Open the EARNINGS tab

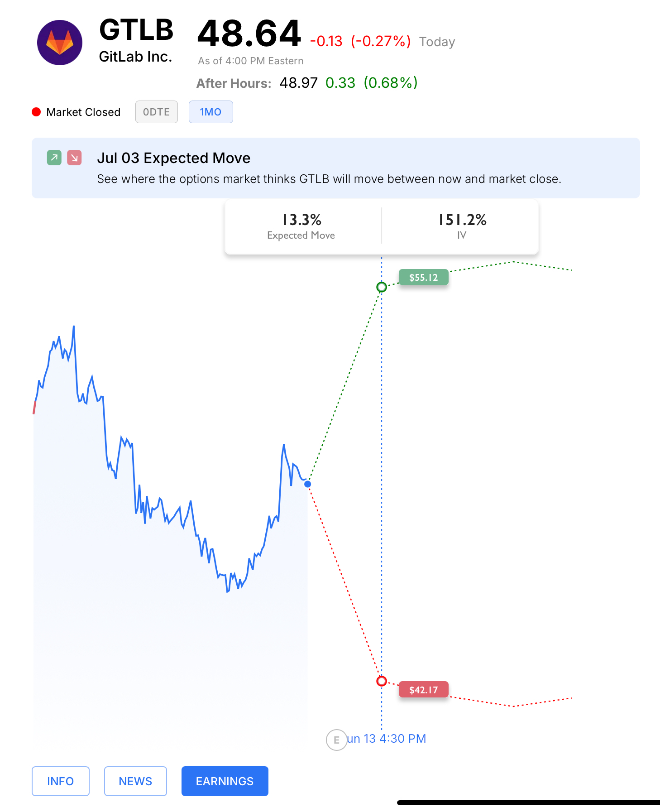pyautogui.click(x=225, y=781)
